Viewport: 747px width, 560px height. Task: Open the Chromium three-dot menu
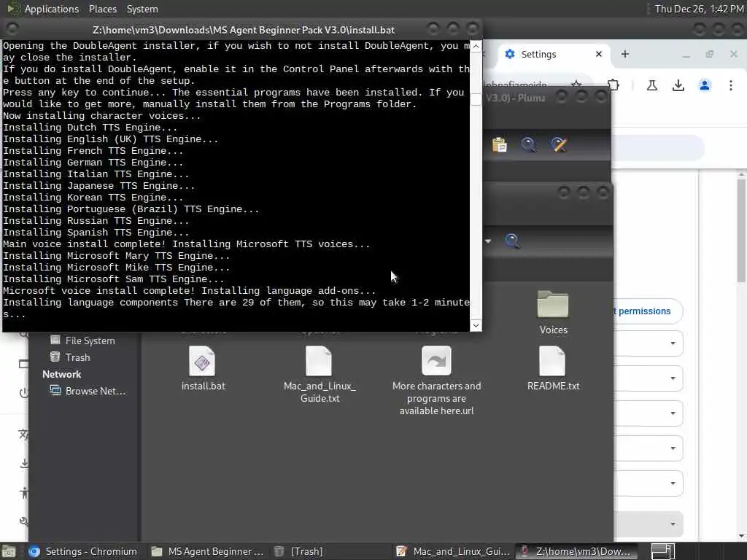tap(731, 85)
